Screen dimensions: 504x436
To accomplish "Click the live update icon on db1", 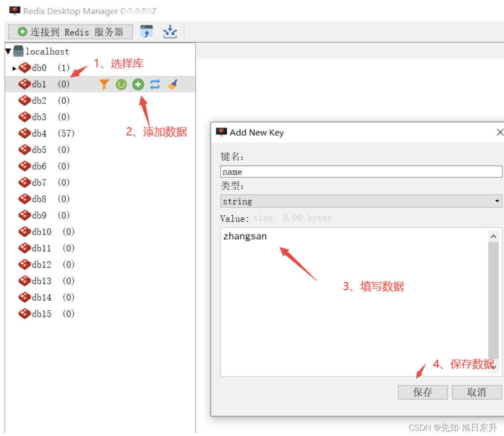I will click(155, 84).
